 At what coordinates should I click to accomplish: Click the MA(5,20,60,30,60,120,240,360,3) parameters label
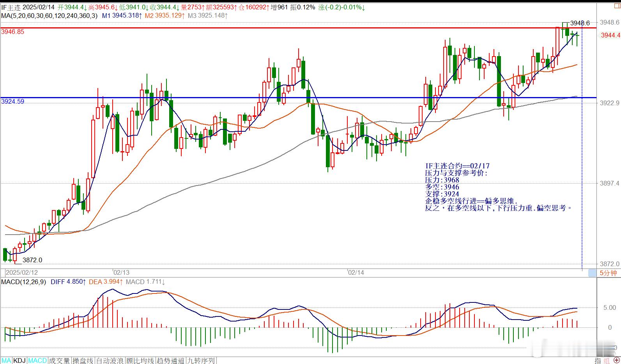(50, 16)
